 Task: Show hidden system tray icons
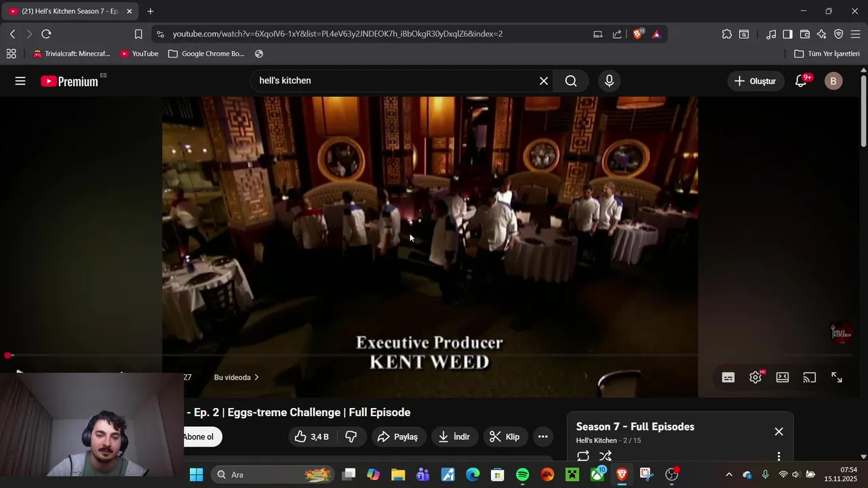point(729,474)
